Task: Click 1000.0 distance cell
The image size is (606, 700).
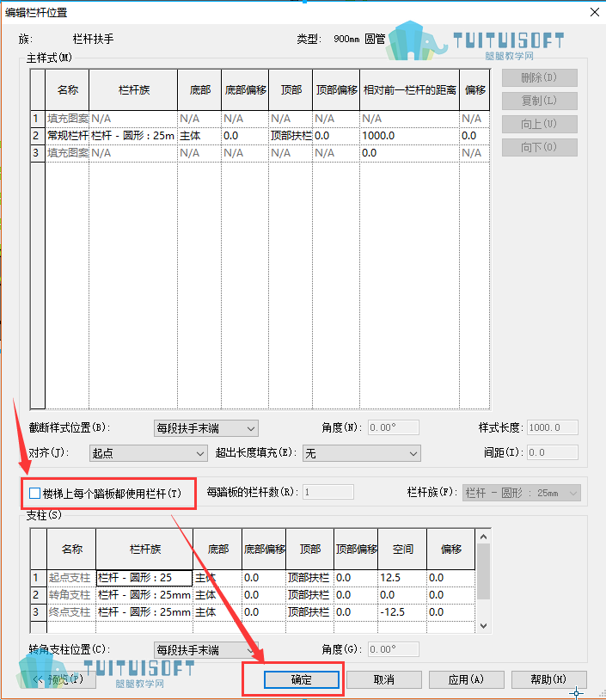Action: pos(410,136)
